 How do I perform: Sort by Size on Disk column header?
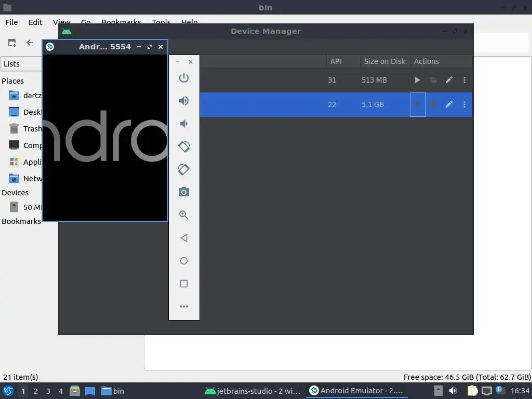pos(385,61)
